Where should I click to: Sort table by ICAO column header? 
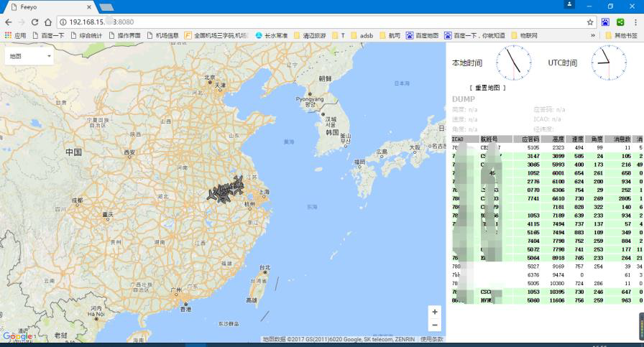pyautogui.click(x=465, y=139)
